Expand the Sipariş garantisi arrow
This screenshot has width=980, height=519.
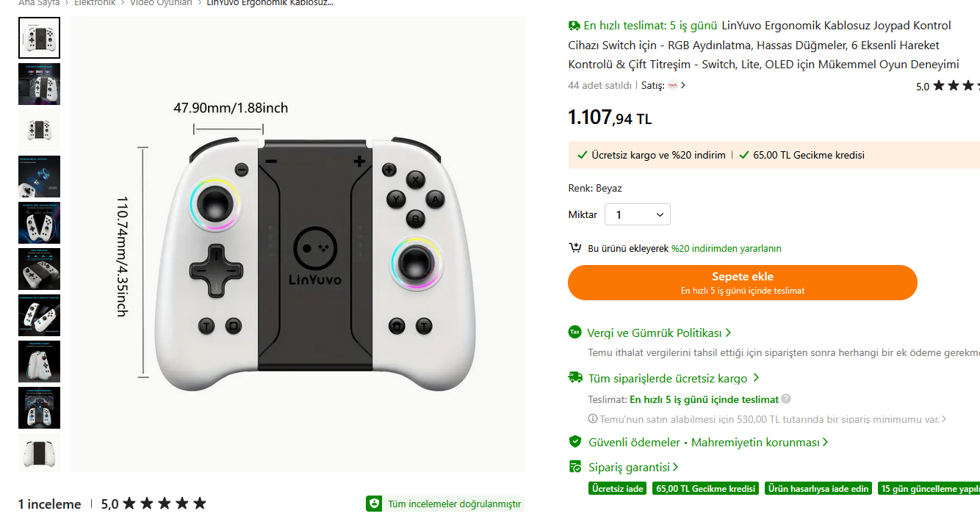coord(675,467)
